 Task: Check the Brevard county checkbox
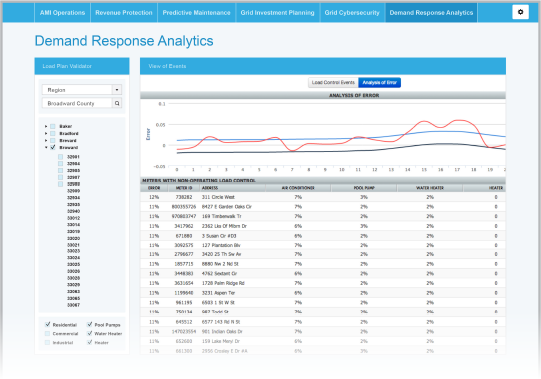tap(53, 140)
